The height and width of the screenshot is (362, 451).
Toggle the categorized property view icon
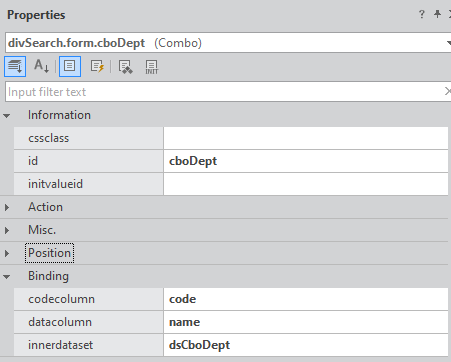[15, 66]
